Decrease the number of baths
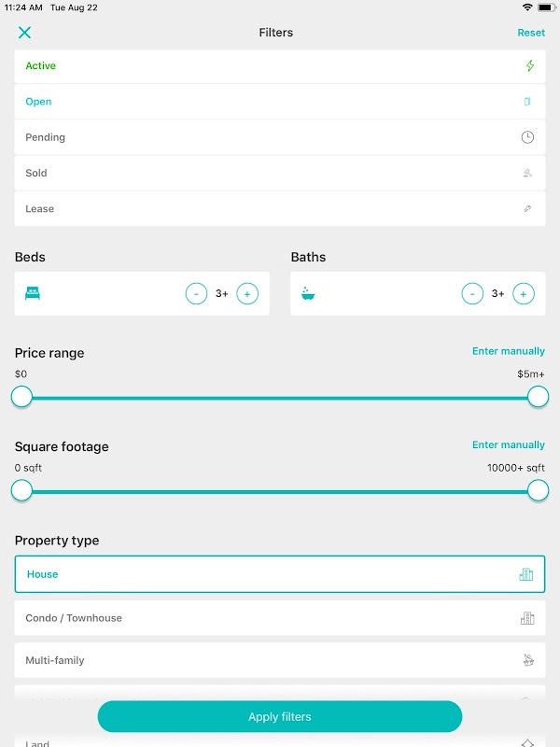Screen dimensions: 560x747 (x=472, y=293)
